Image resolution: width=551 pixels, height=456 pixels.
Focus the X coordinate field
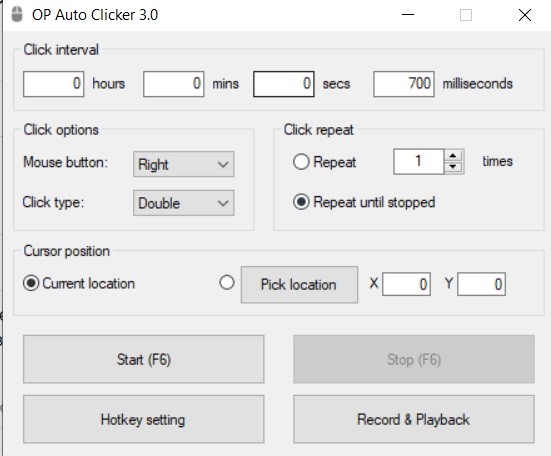(407, 284)
